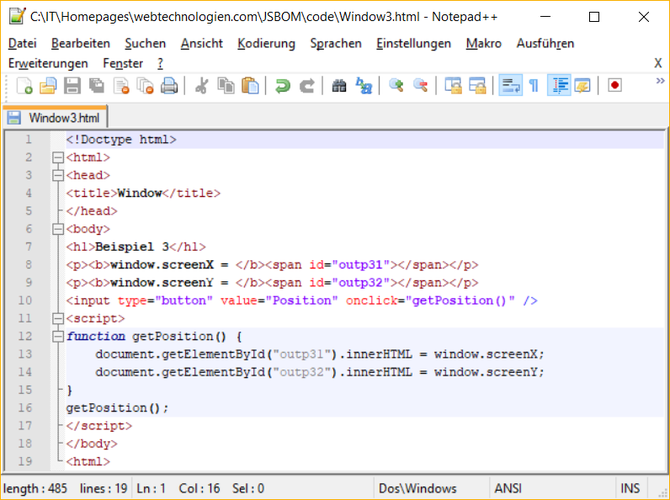Click ANSI encoding in status bar
The width and height of the screenshot is (670, 500).
[508, 488]
